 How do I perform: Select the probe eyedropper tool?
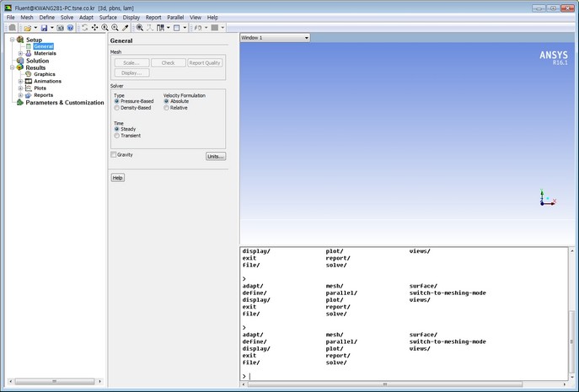coord(126,28)
